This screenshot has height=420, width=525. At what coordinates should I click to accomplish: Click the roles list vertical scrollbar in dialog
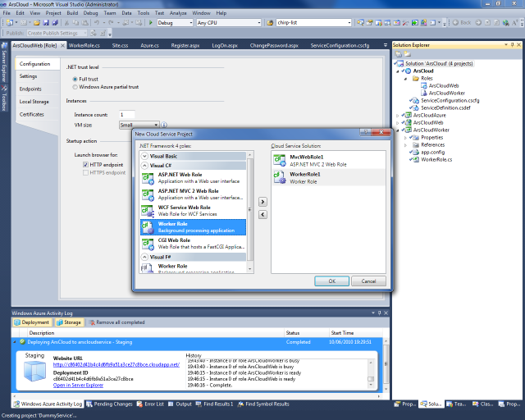point(249,212)
